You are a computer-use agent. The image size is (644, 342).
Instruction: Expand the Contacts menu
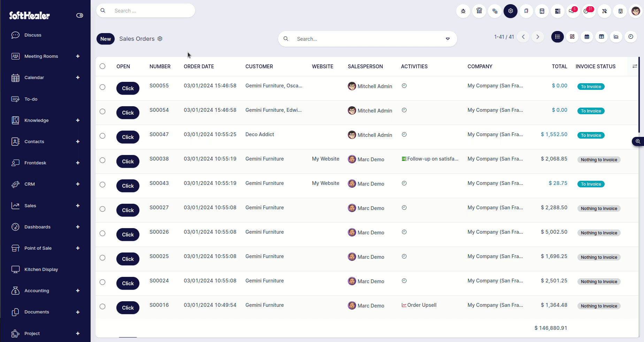click(78, 141)
